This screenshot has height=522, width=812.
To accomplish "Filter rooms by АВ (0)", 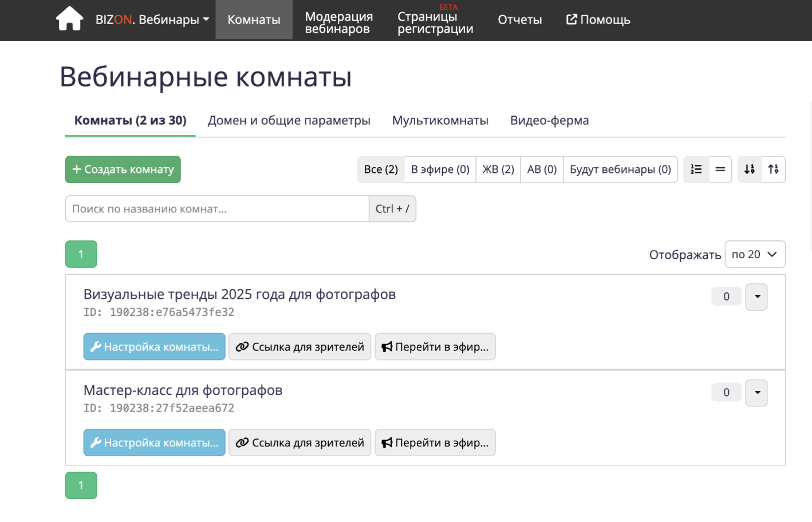I will point(542,169).
